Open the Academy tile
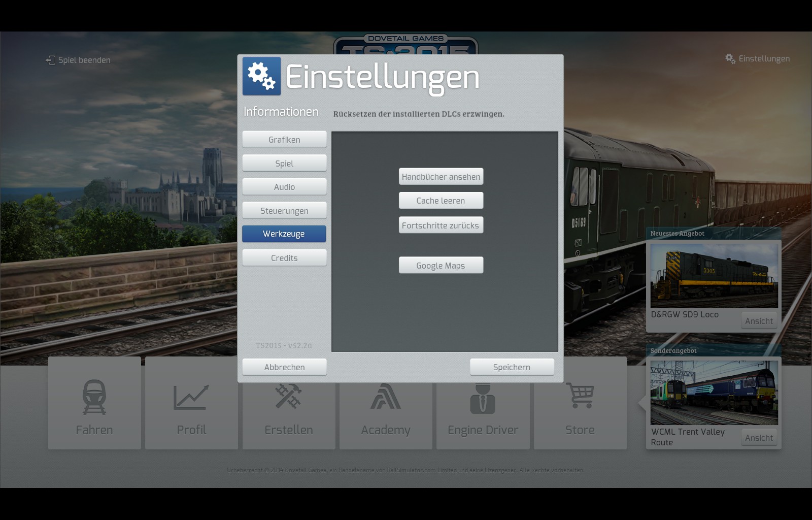 coord(386,415)
